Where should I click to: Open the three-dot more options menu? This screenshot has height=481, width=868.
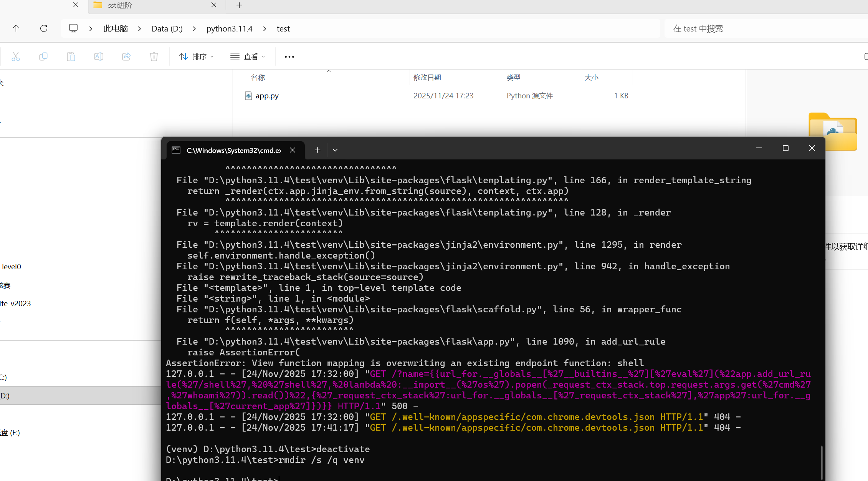coord(289,57)
